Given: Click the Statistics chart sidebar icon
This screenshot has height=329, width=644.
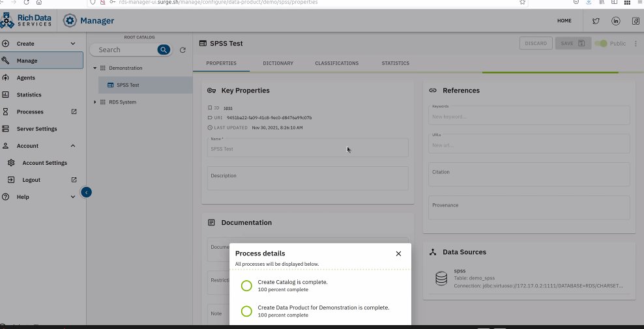Looking at the screenshot, I should [x=5, y=94].
